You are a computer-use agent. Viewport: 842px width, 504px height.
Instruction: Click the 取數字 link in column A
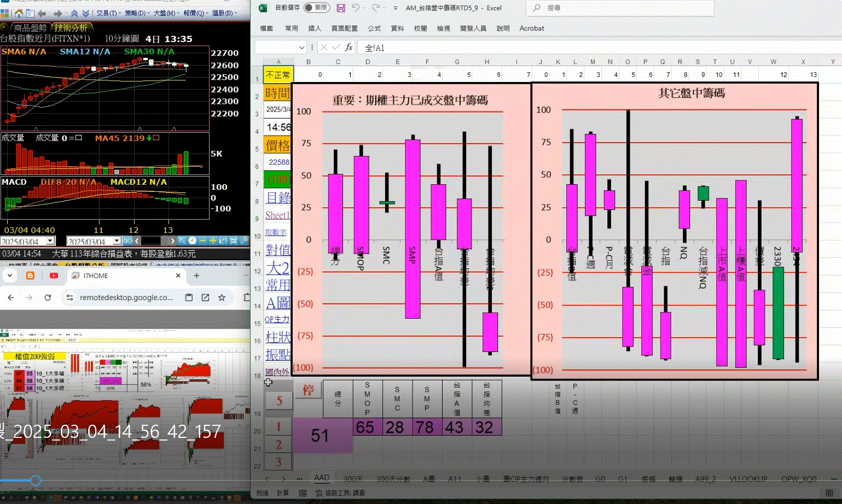click(276, 232)
